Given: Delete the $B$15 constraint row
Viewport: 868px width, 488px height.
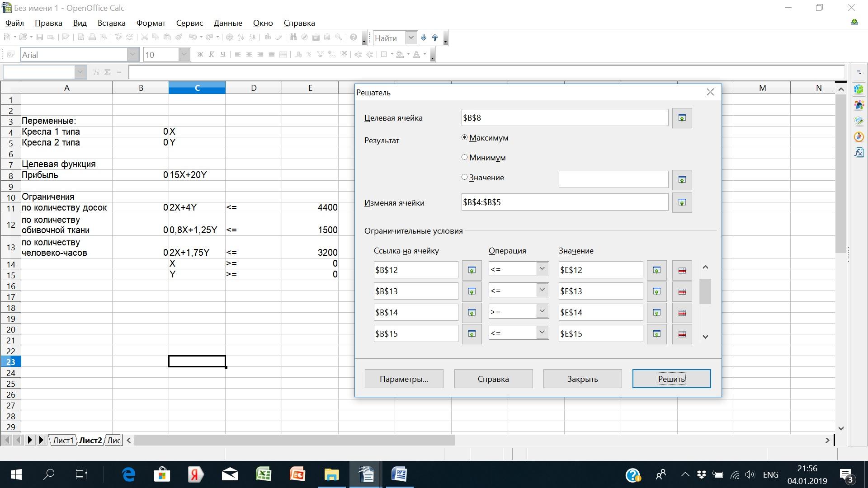Looking at the screenshot, I should (x=682, y=334).
